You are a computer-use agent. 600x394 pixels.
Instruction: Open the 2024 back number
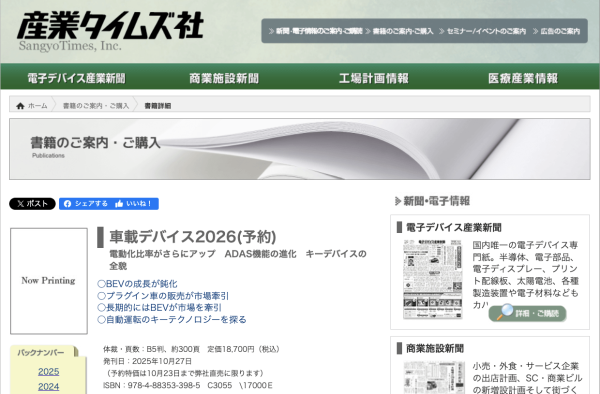coord(49,386)
